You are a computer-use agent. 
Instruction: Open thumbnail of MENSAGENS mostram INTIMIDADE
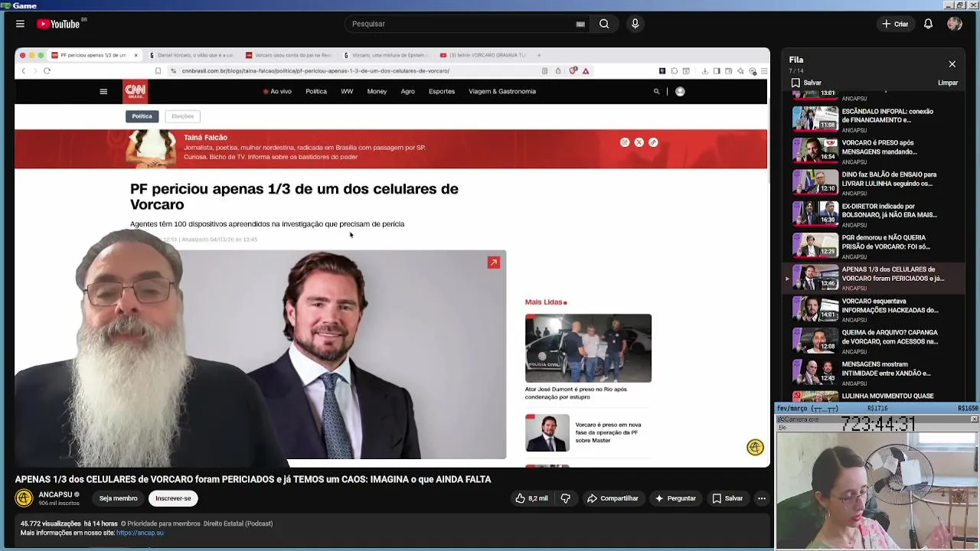815,371
